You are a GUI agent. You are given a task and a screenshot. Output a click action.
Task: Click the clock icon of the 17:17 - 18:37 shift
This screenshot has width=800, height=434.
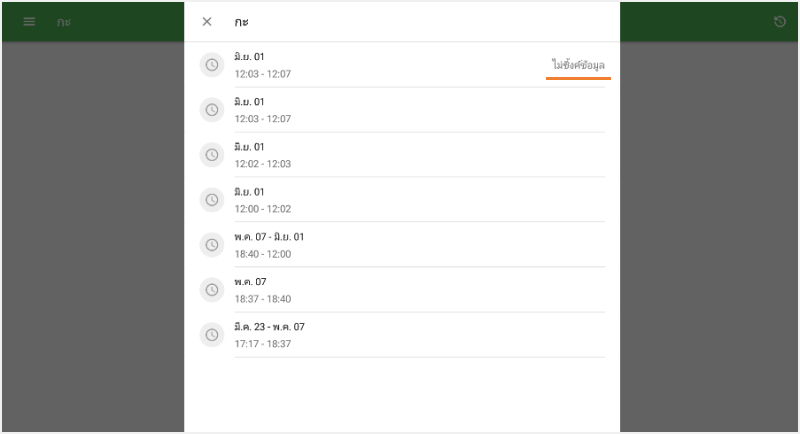point(211,335)
